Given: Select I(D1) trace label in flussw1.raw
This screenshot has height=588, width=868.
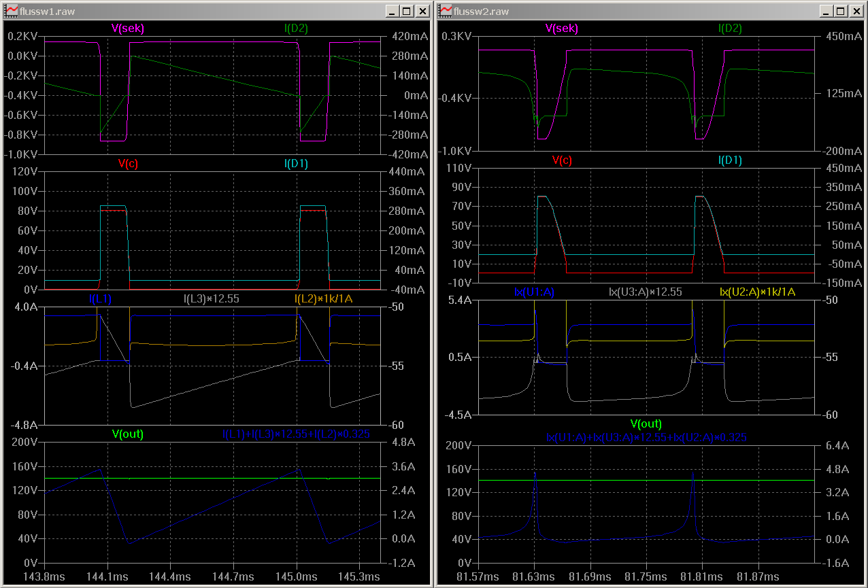Looking at the screenshot, I should pos(296,163).
